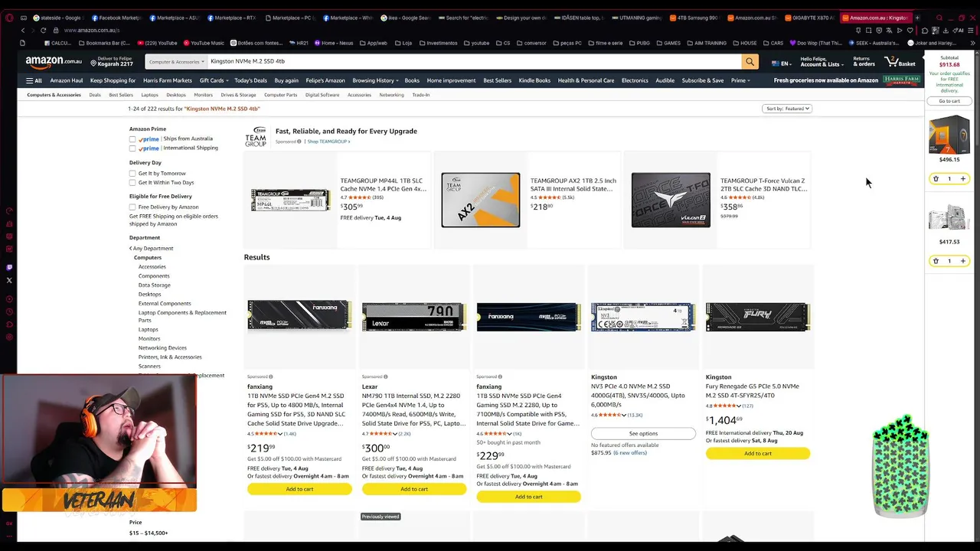Open the YouTube Music bookmark
The image size is (980, 551).
tap(203, 43)
